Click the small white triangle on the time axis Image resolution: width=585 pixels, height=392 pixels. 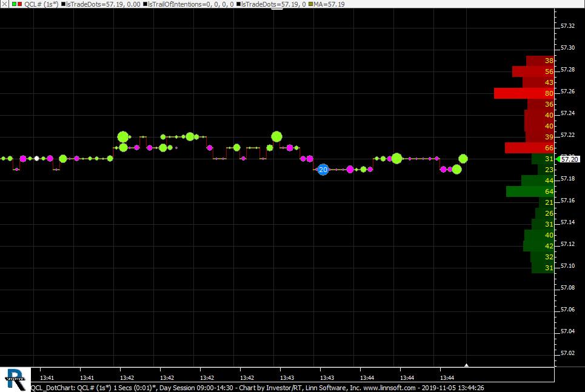[x=466, y=365]
